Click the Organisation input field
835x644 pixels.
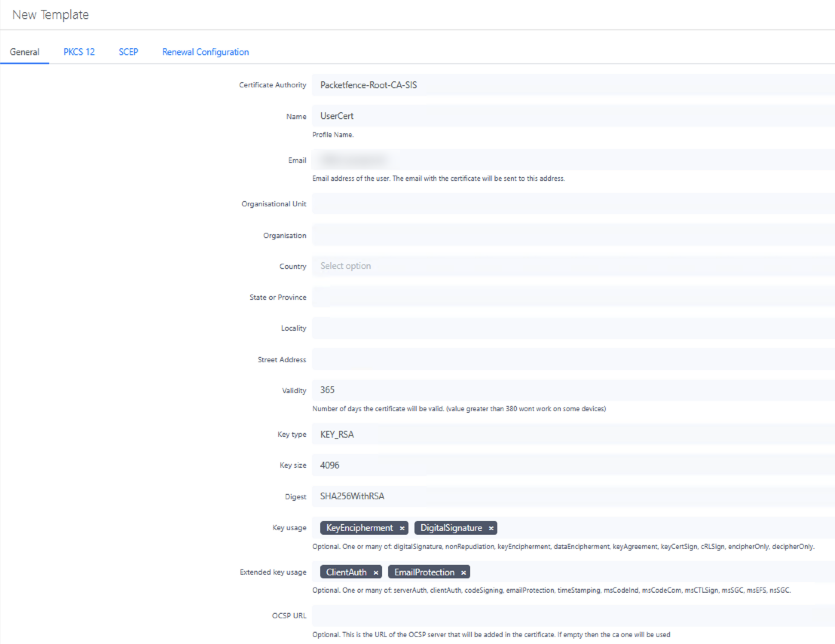coord(573,235)
